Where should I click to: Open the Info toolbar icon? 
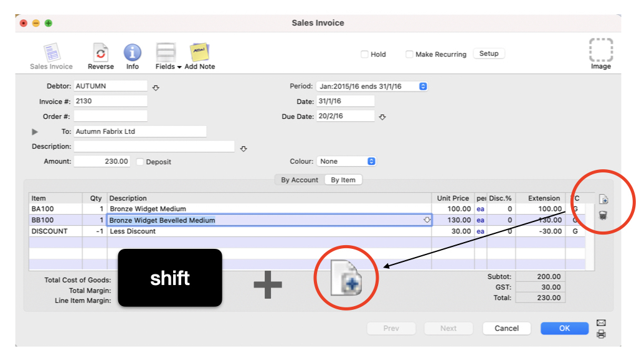[132, 57]
